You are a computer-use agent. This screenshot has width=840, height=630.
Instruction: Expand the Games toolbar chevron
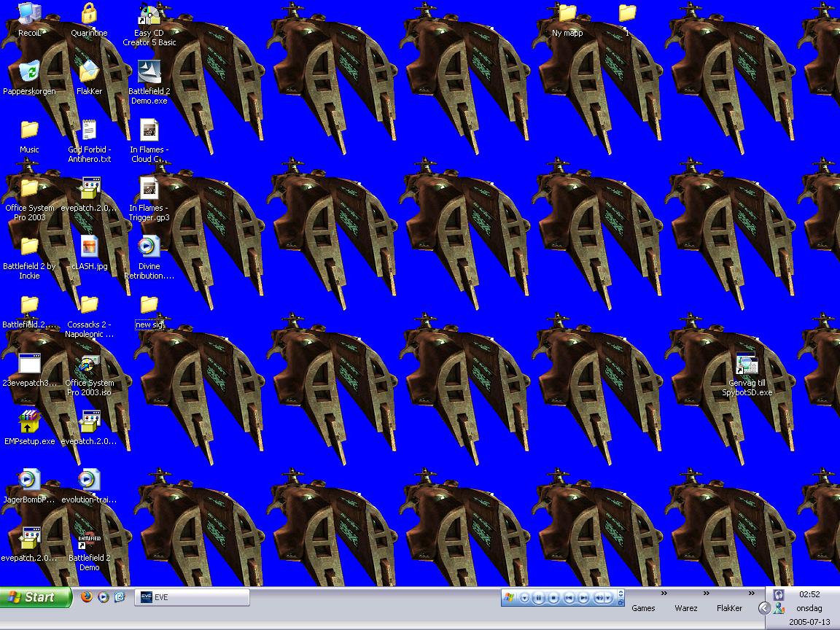(x=664, y=593)
